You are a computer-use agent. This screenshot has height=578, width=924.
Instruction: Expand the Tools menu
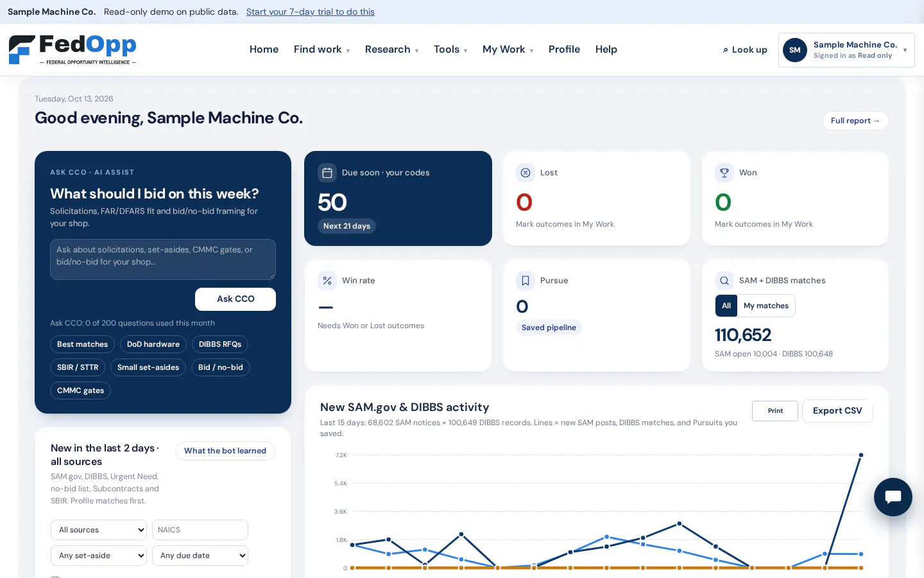450,49
